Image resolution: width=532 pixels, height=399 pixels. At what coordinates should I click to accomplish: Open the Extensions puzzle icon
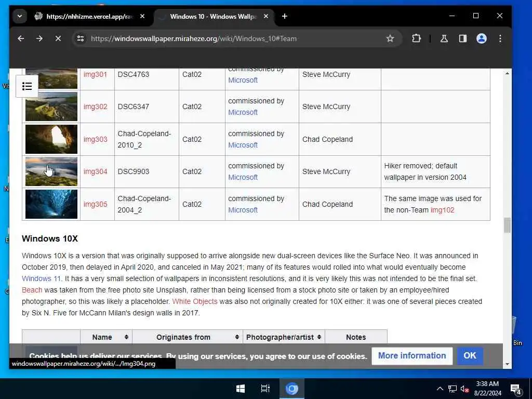tap(416, 38)
